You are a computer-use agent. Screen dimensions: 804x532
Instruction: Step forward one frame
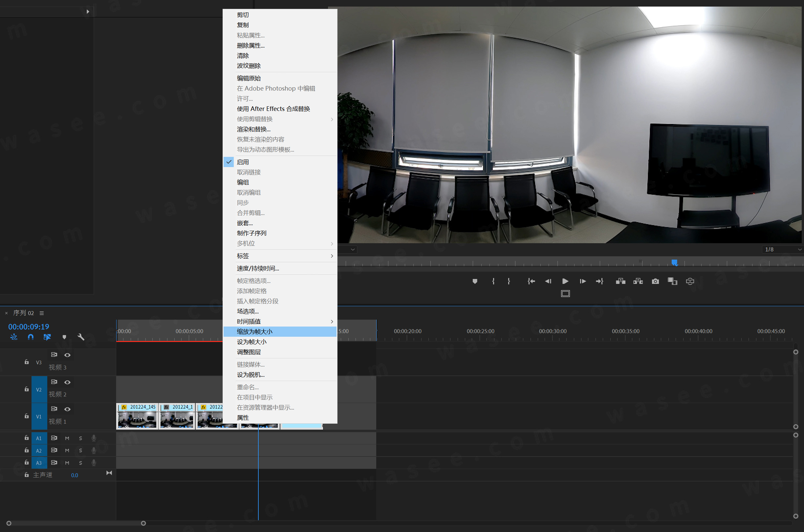[x=582, y=281]
